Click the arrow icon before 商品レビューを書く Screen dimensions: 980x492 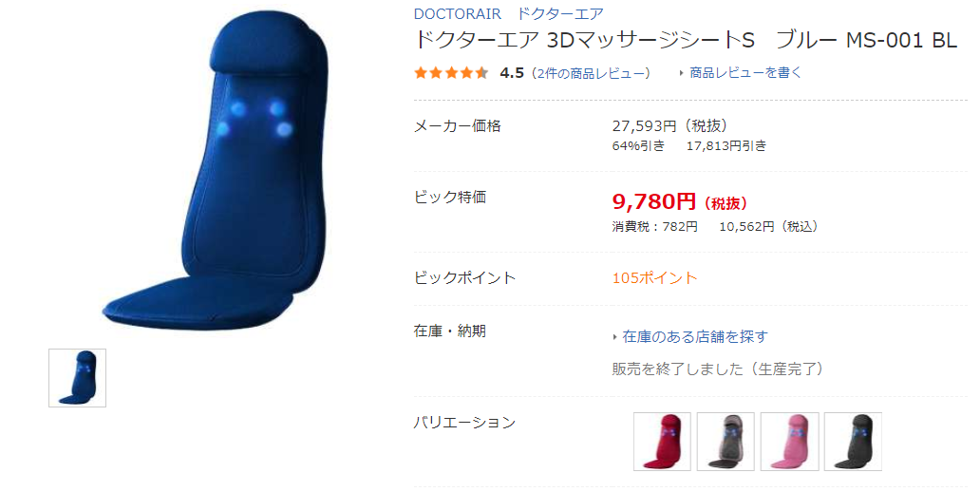[x=681, y=73]
